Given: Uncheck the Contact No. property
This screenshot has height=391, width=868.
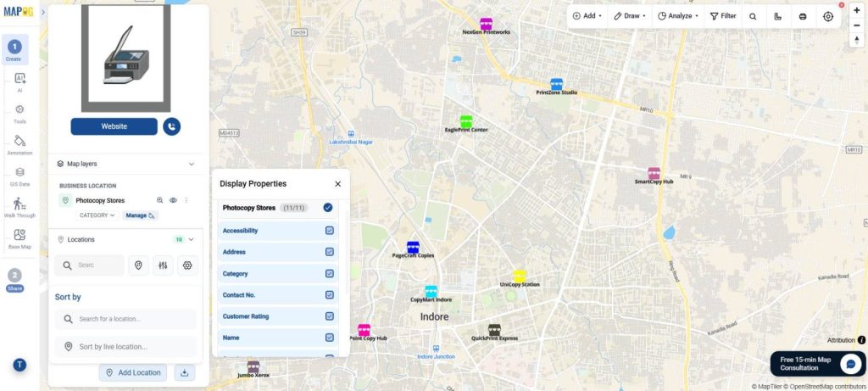Looking at the screenshot, I should pos(330,295).
